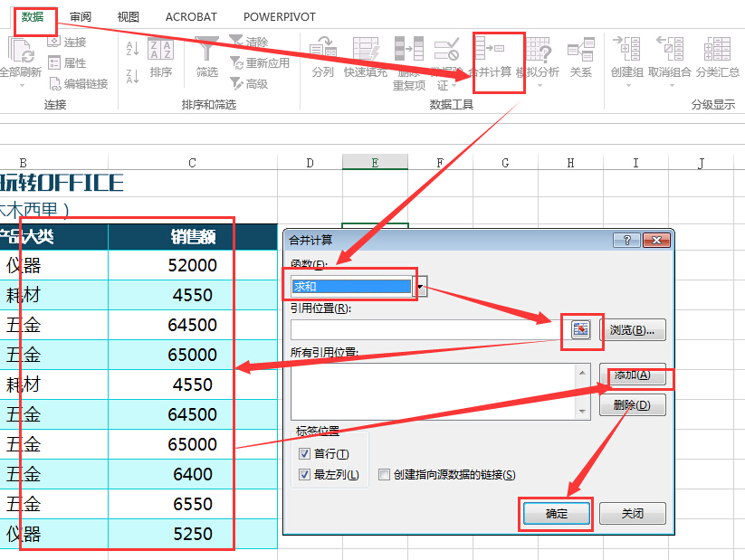Open the ACROBAT tab
The height and width of the screenshot is (560, 745).
click(x=191, y=17)
